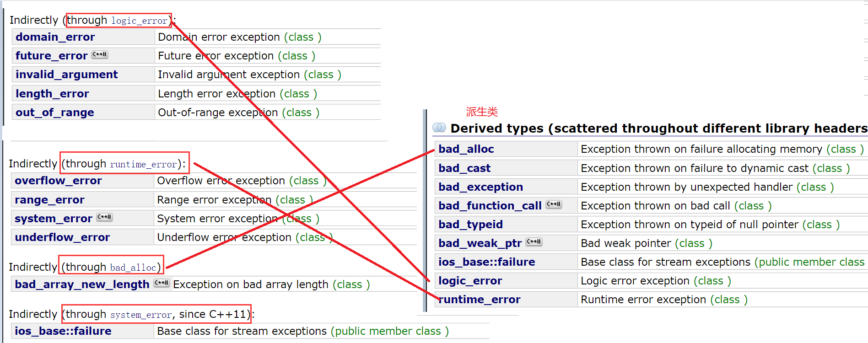
Task: Click 'Runtime error exception' description text
Action: tap(643, 300)
